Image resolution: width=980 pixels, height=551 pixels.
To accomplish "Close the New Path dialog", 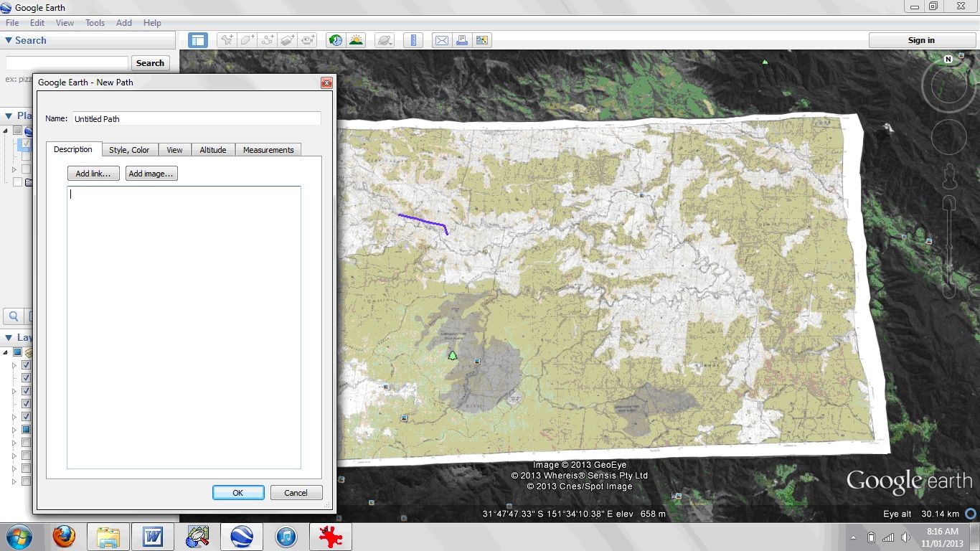I will click(x=326, y=83).
